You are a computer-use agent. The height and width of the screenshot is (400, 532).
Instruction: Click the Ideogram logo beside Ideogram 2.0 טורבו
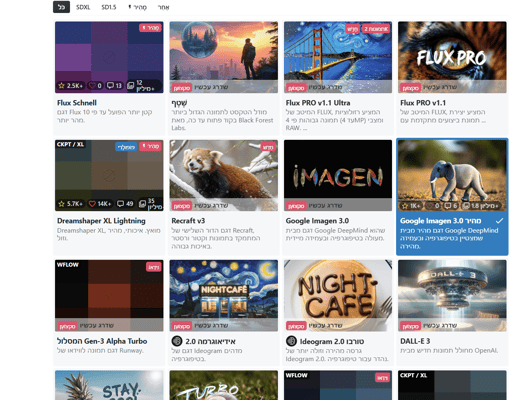(x=291, y=341)
